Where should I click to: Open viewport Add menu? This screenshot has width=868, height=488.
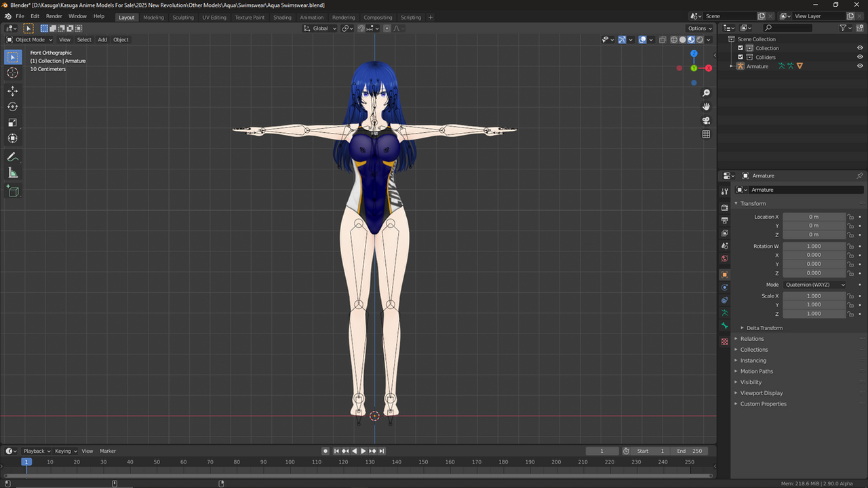coord(102,39)
